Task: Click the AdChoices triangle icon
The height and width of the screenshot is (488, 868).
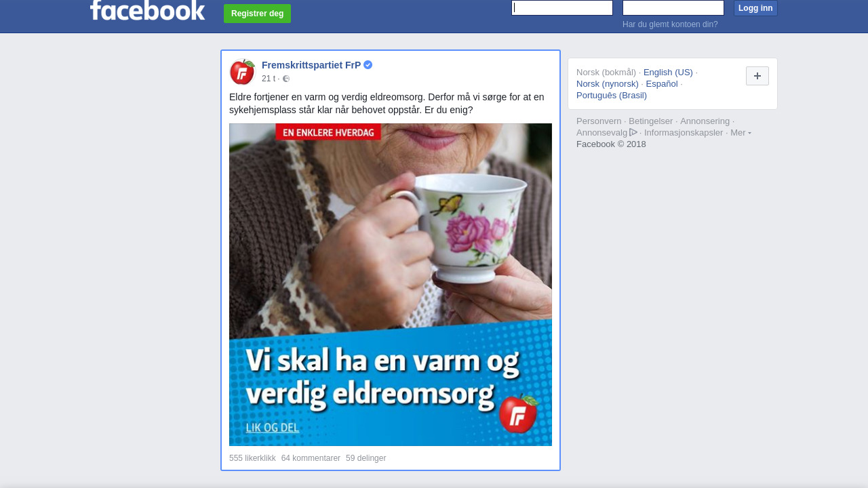Action: pos(633,132)
